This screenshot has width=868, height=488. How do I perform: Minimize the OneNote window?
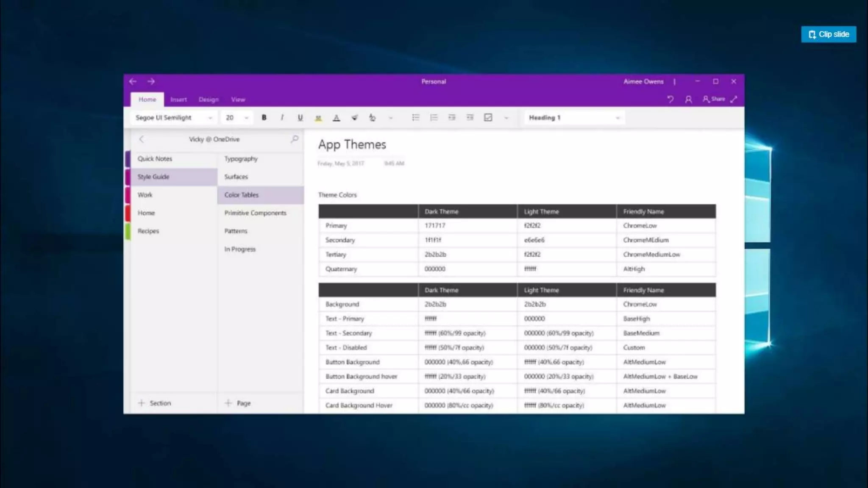697,81
